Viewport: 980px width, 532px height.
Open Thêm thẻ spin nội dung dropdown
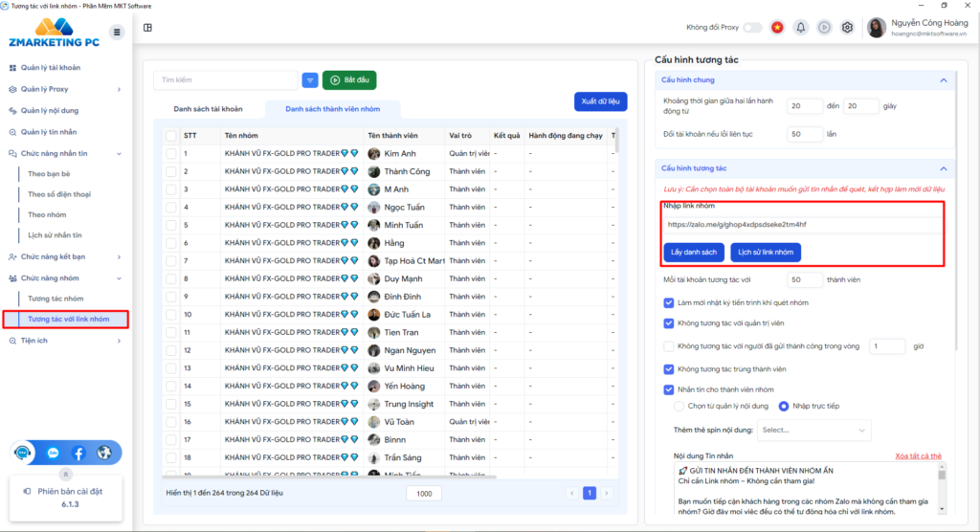(813, 431)
